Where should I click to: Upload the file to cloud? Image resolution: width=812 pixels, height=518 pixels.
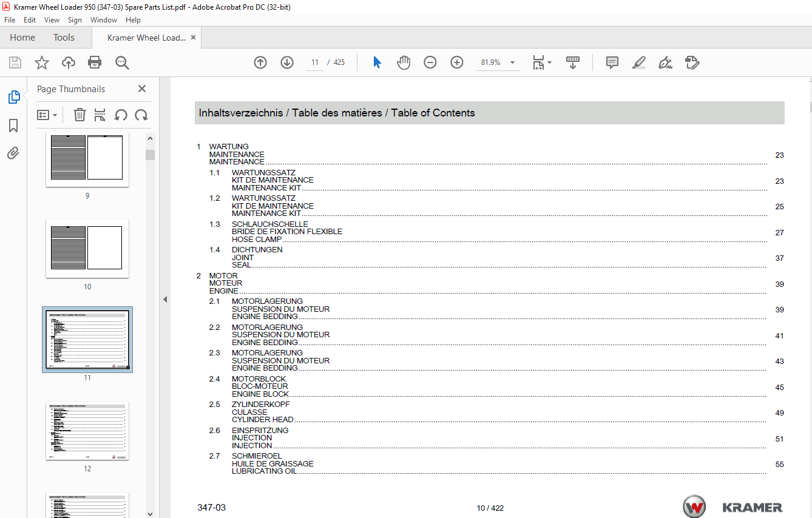coord(69,62)
